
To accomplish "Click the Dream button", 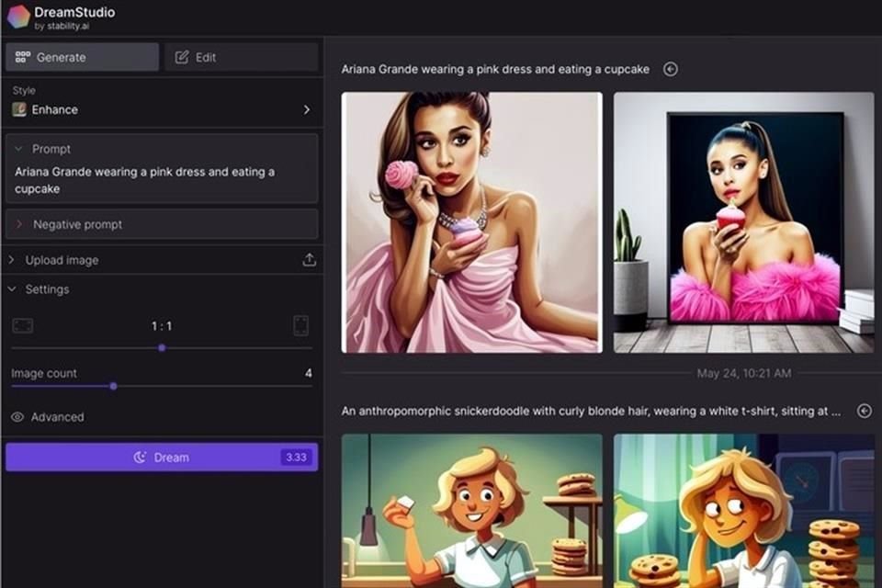I will (161, 457).
